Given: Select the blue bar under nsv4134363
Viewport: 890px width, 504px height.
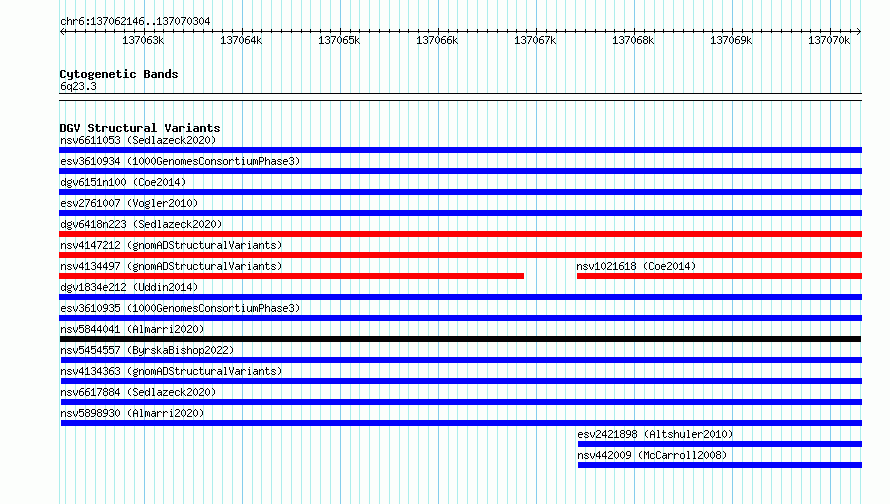Looking at the screenshot, I should pos(461,381).
